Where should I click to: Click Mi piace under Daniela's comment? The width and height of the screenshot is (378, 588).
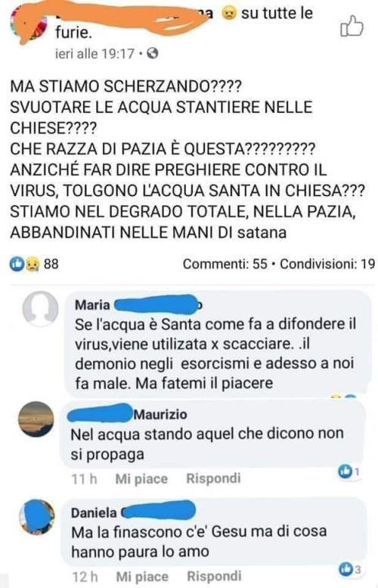pos(142,577)
